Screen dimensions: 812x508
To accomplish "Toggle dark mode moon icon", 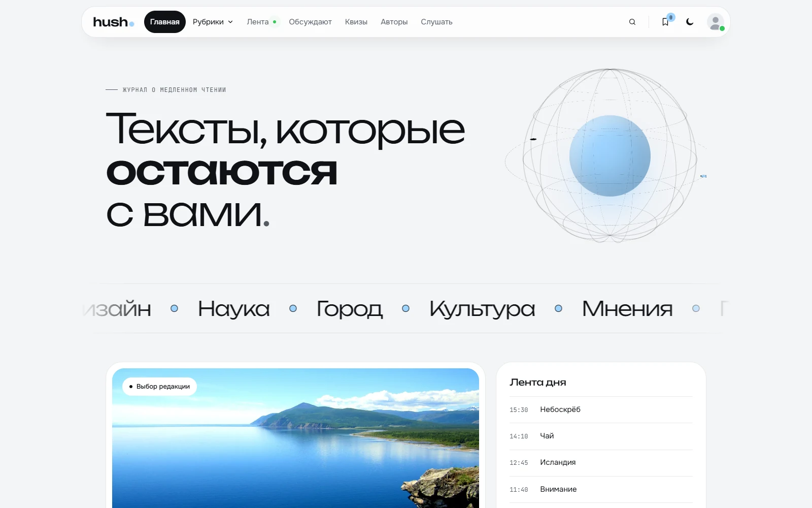I will point(690,22).
